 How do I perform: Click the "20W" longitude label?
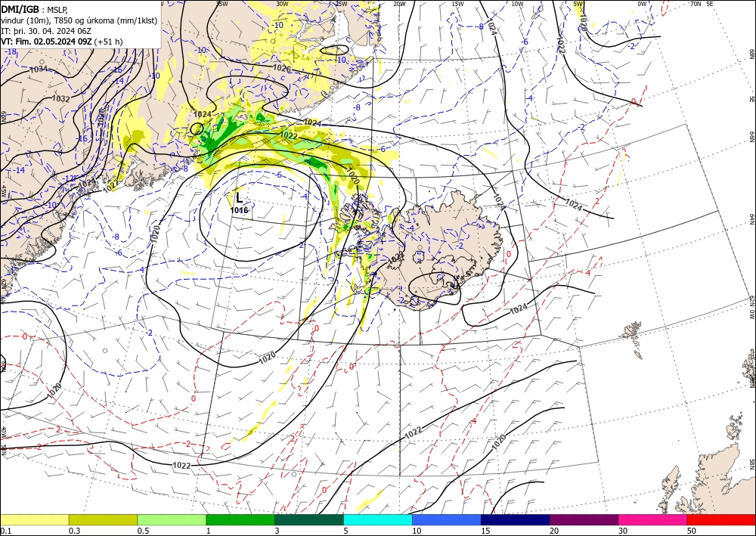[x=399, y=4]
